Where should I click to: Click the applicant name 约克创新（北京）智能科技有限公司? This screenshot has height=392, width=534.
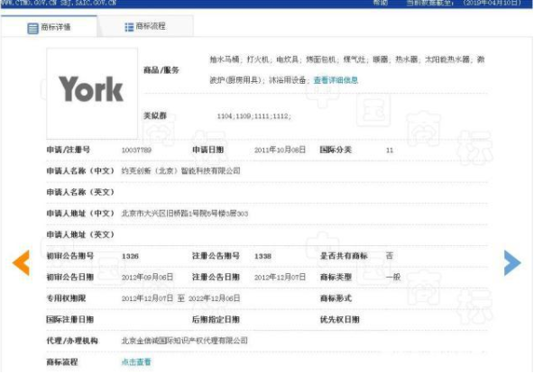(180, 171)
